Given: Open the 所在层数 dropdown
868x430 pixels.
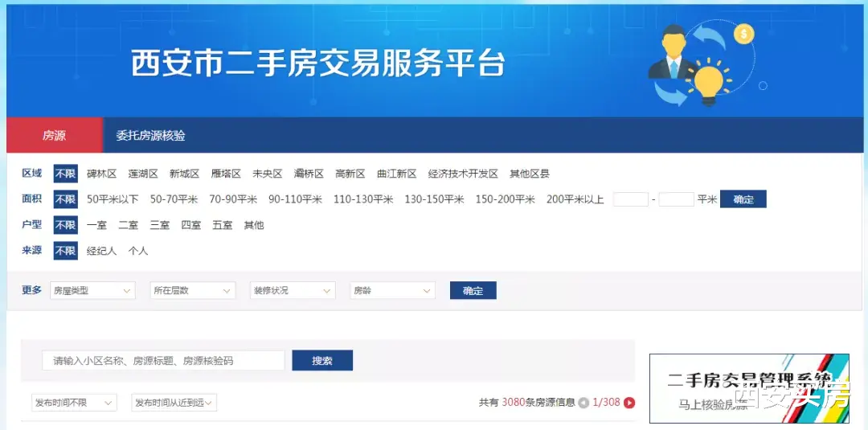Looking at the screenshot, I should point(193,290).
